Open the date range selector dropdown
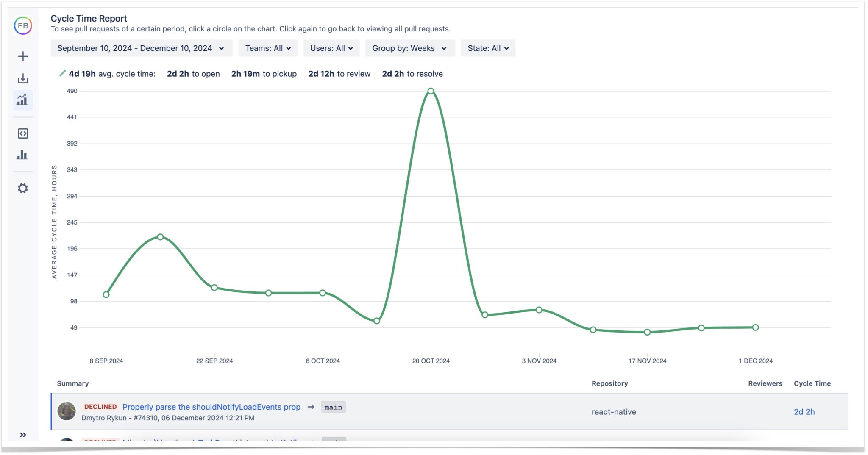868x455 pixels. [x=141, y=48]
